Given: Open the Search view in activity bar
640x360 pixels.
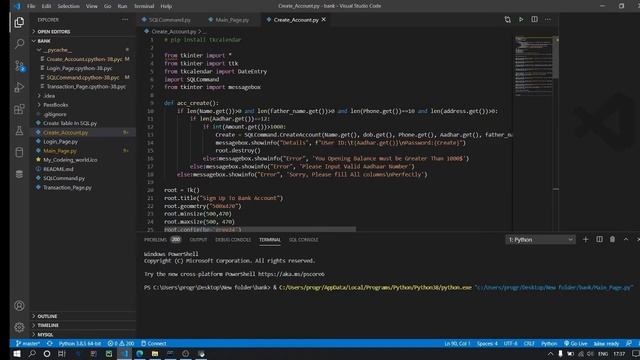Looking at the screenshot, I should click(x=19, y=44).
